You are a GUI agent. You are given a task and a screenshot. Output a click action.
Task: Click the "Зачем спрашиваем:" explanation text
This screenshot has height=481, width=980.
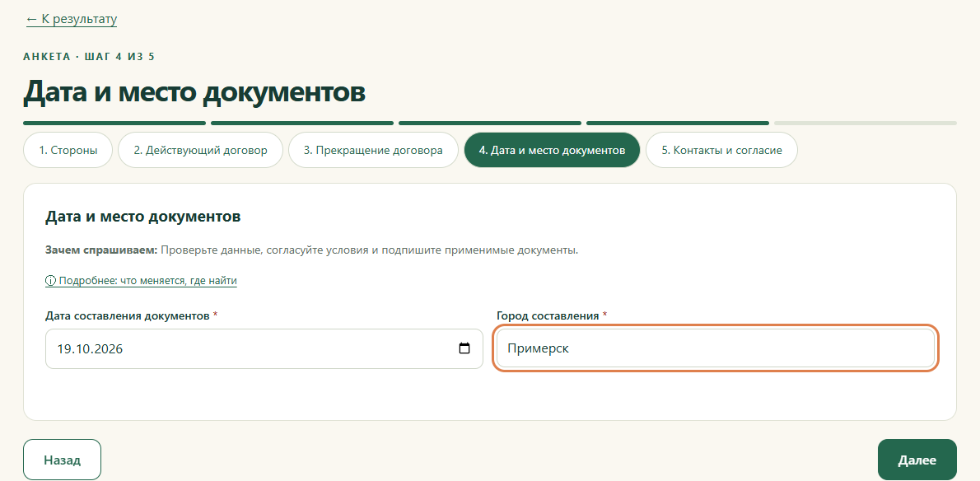click(x=312, y=250)
